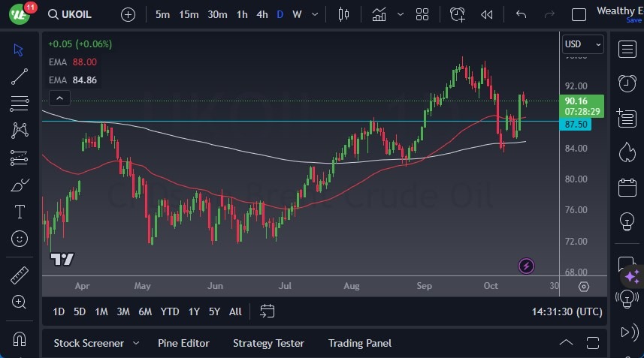Switch to the Strategy Tester tab

coord(268,343)
